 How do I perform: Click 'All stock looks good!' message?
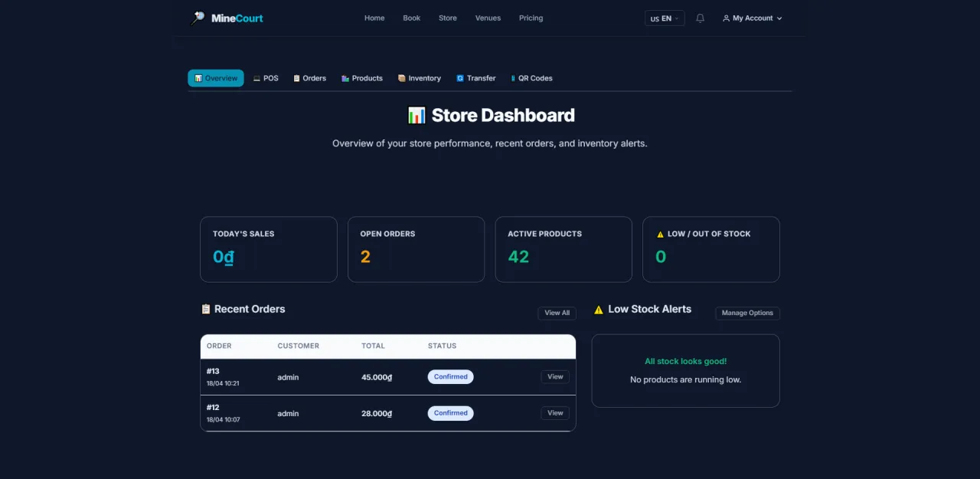coord(685,361)
